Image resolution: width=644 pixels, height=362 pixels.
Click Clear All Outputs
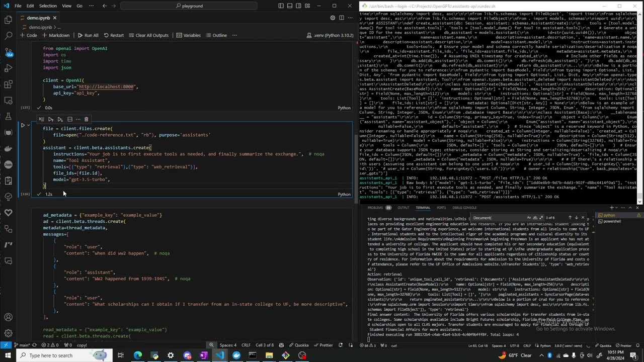148,35
